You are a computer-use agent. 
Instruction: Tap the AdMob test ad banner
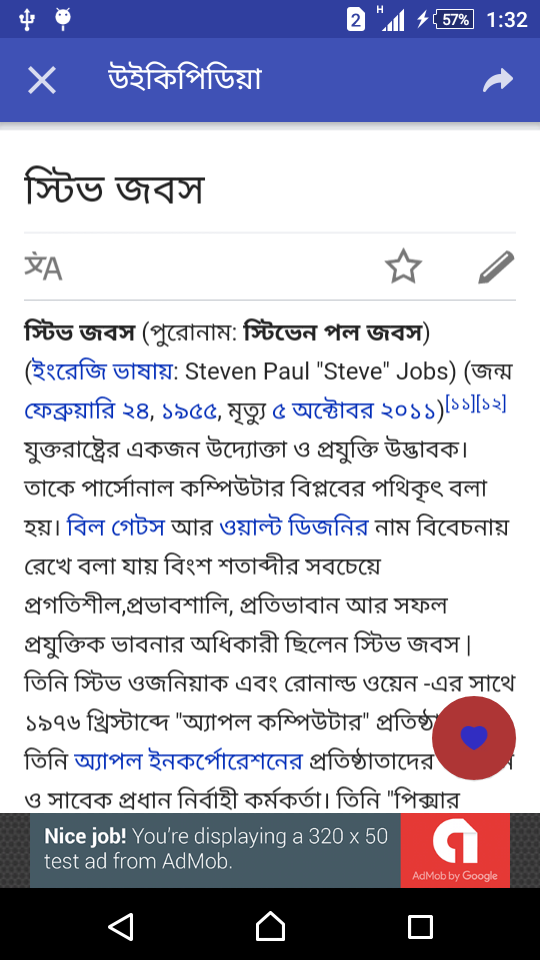coord(270,850)
